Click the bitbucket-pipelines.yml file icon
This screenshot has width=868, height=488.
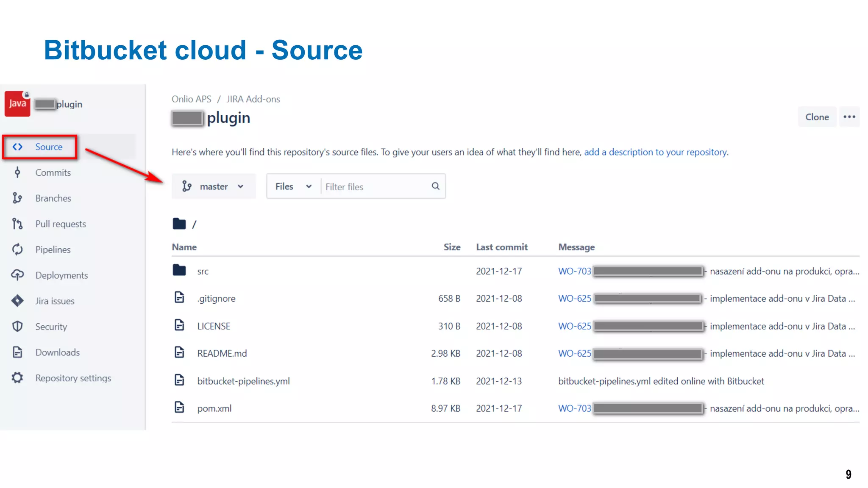(179, 380)
